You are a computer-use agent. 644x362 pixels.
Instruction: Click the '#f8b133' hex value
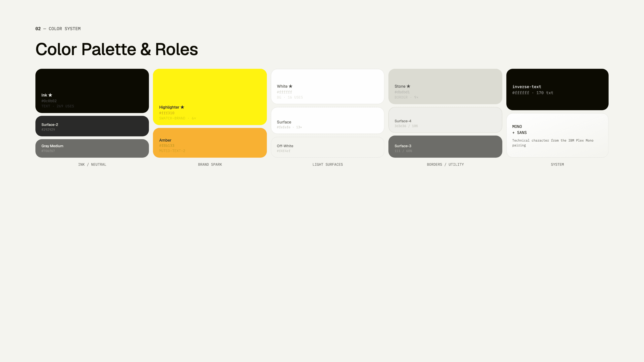(167, 145)
